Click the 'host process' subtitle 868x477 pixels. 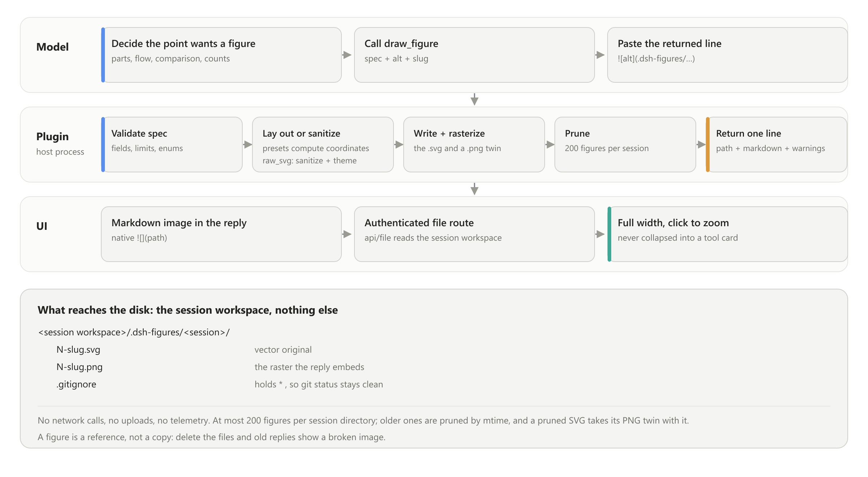tap(60, 152)
